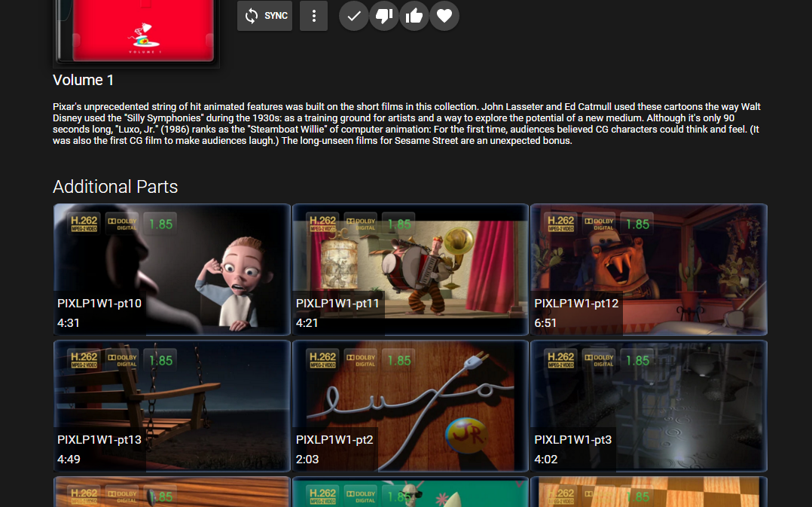812x507 pixels.
Task: Click the H.262 codec badge on pt11
Action: pos(322,223)
